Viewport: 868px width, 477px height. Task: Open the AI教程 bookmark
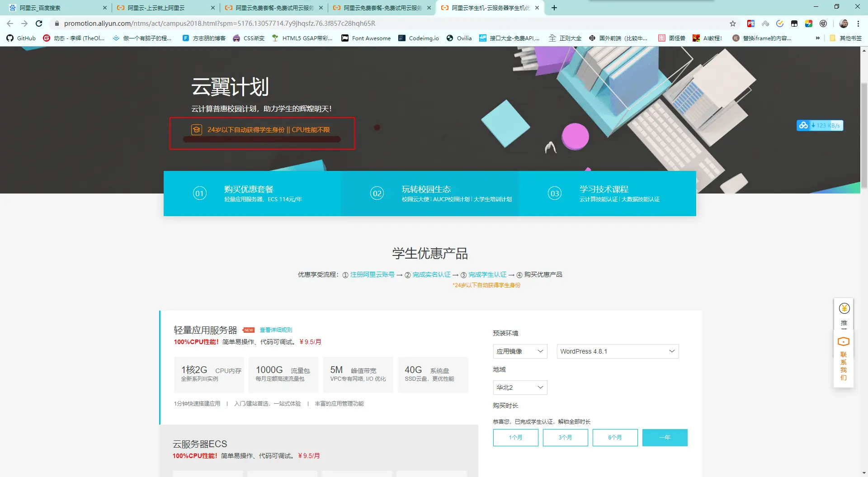pos(708,38)
